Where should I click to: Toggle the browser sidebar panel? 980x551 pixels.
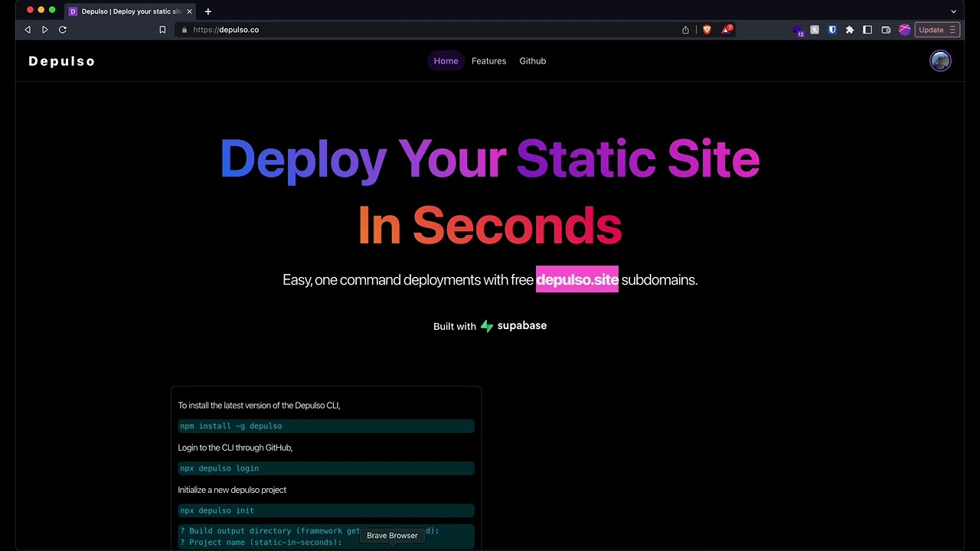[867, 30]
